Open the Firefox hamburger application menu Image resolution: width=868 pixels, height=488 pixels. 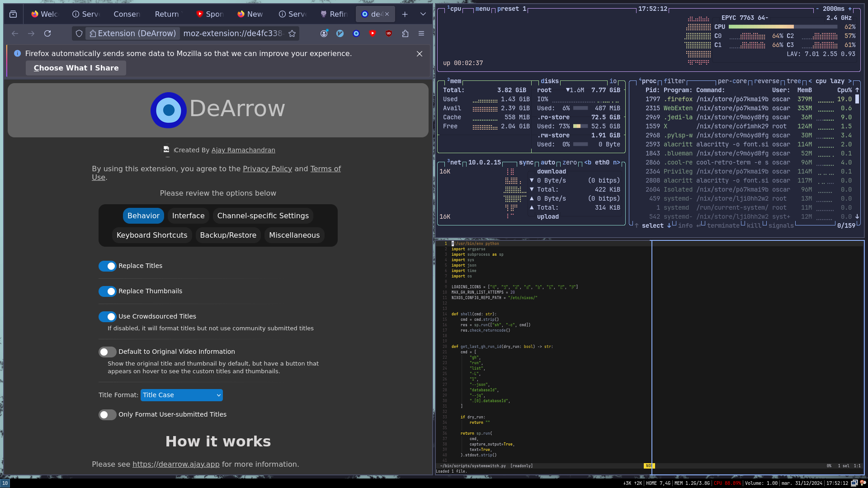click(x=421, y=33)
